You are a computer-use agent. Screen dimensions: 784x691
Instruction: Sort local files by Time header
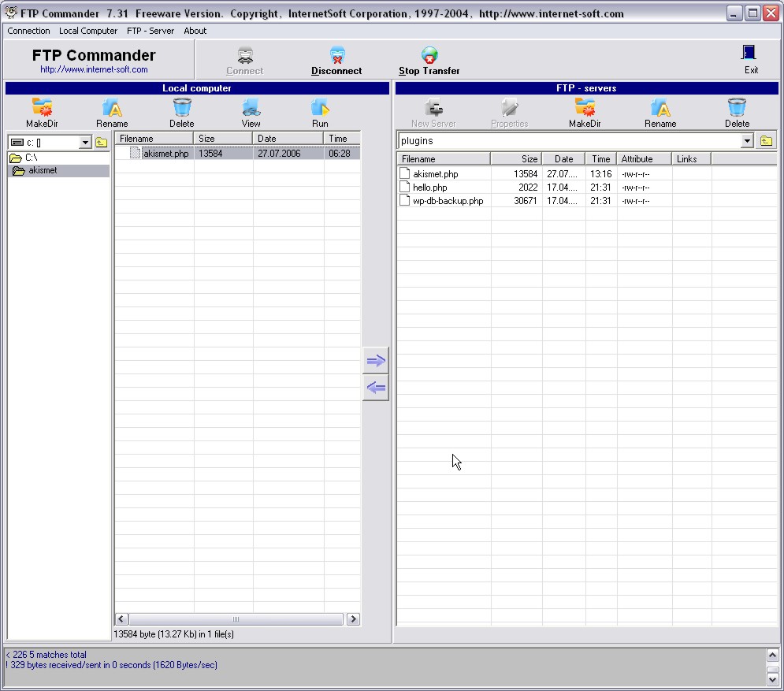click(342, 139)
